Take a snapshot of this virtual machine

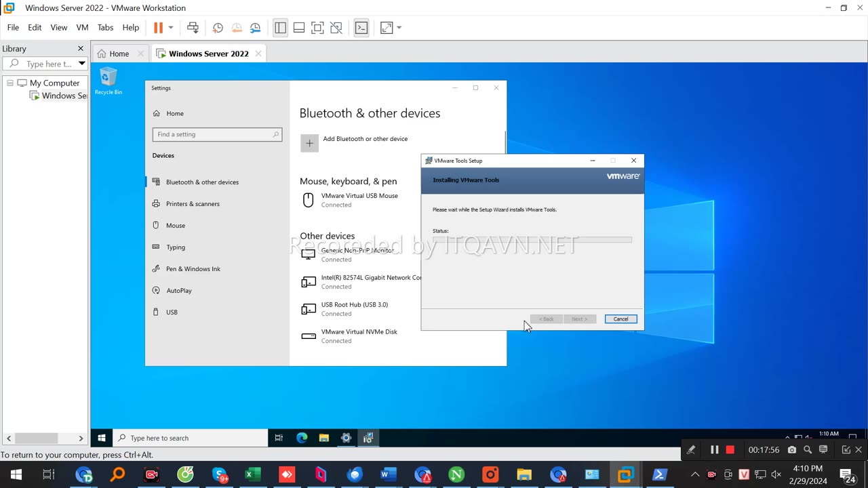[x=218, y=28]
